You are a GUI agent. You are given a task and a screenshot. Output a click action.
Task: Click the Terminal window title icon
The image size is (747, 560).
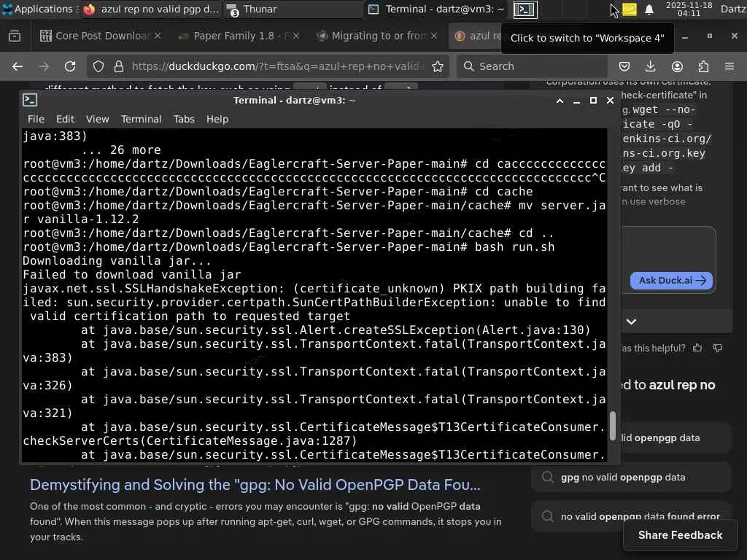tap(30, 100)
